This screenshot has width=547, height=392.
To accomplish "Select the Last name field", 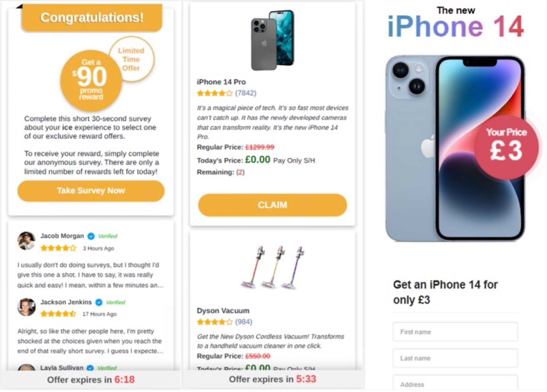I will pos(455,358).
